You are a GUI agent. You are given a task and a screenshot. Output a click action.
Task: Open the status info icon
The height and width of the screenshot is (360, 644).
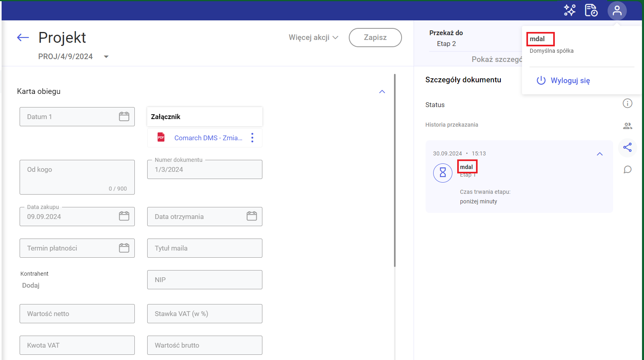click(x=627, y=103)
